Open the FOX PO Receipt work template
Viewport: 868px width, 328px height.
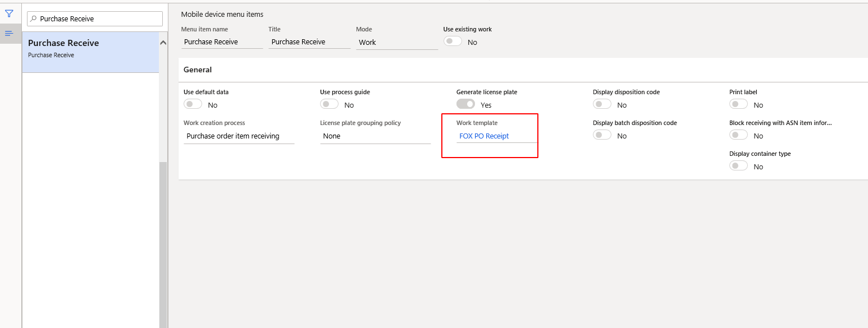[x=484, y=136]
